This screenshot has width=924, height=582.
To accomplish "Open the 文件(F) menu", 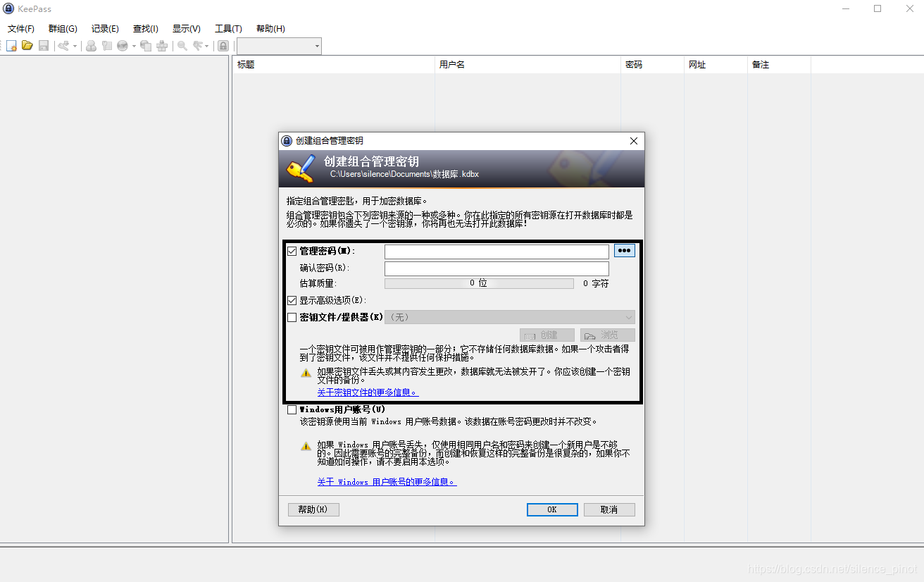I will (21, 29).
